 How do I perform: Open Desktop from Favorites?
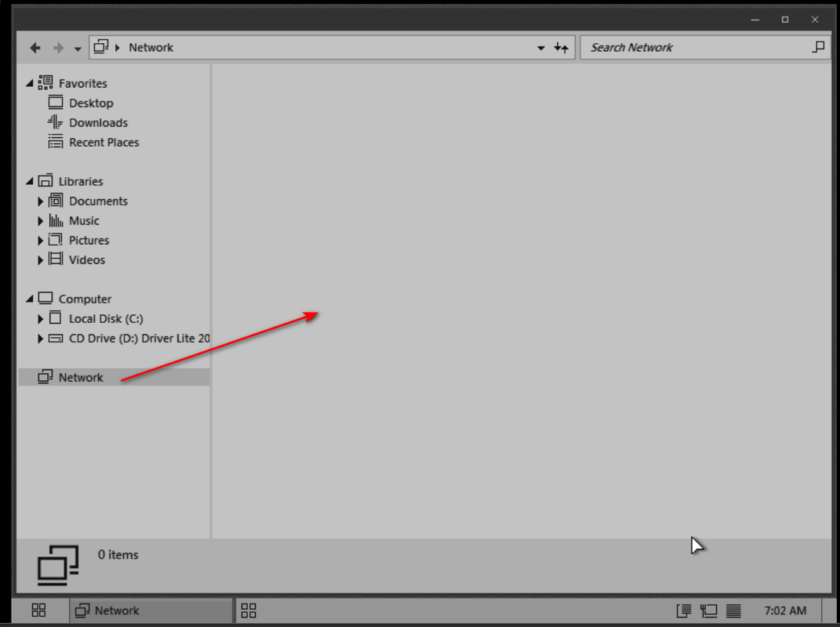pos(91,103)
